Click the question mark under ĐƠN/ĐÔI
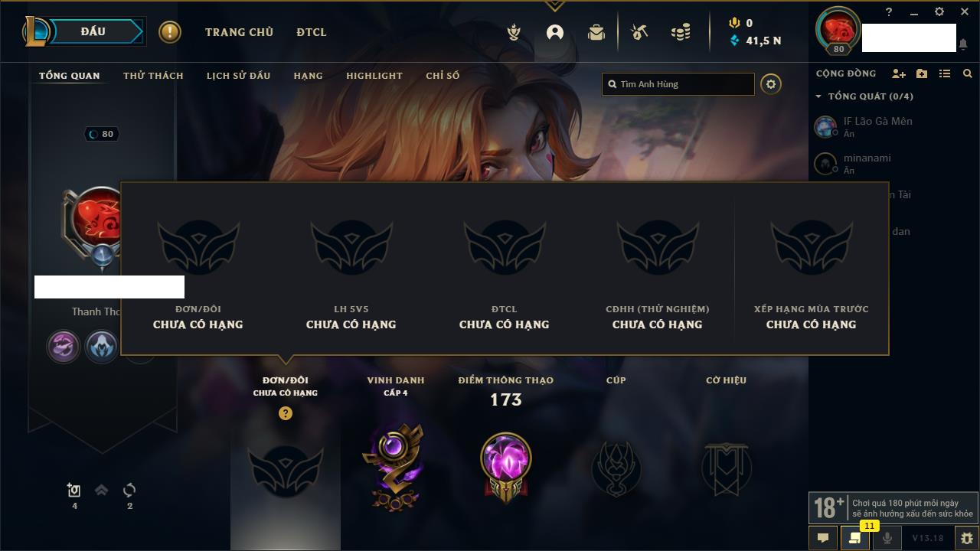 286,413
